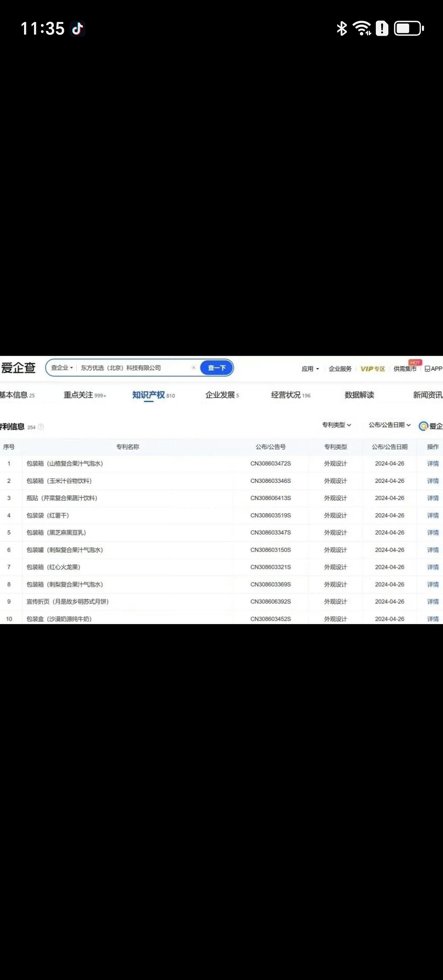Click patent name 包装箱（黑芝麻黑豆乳）
Viewport: 443px width, 980px height.
coord(56,532)
